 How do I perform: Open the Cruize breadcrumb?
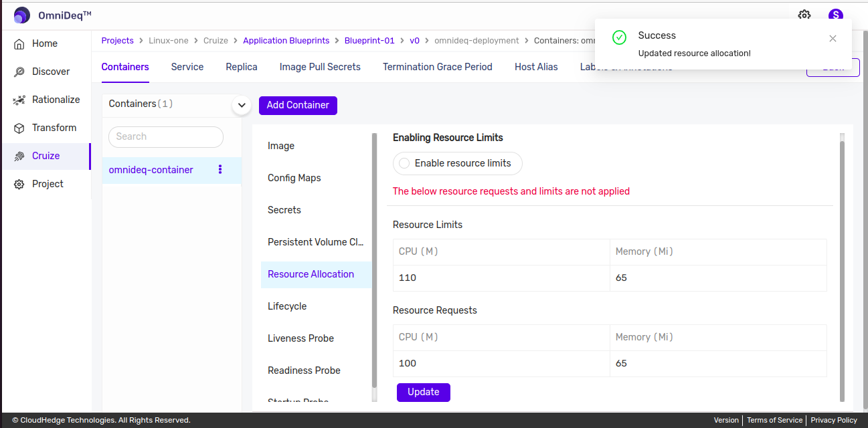(215, 41)
